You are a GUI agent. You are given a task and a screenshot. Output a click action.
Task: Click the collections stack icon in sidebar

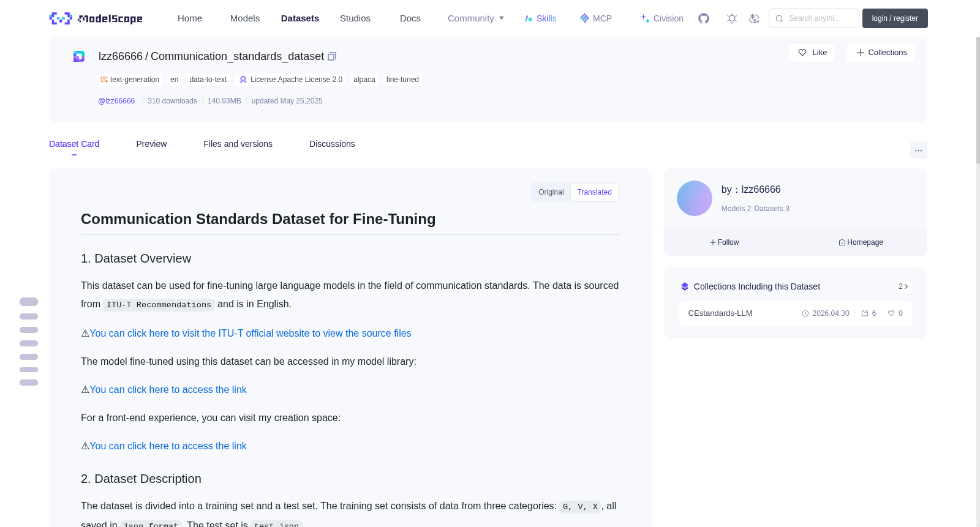pos(685,286)
